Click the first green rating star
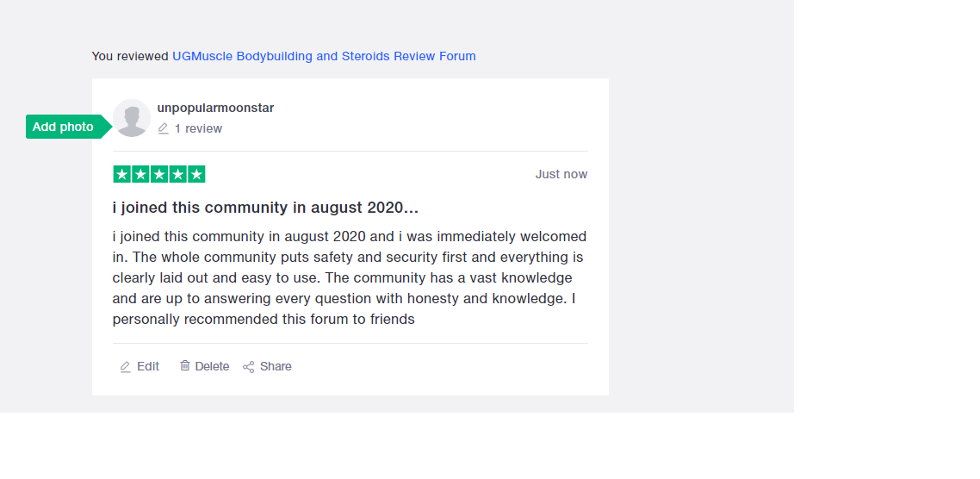This screenshot has height=479, width=980. coord(122,174)
